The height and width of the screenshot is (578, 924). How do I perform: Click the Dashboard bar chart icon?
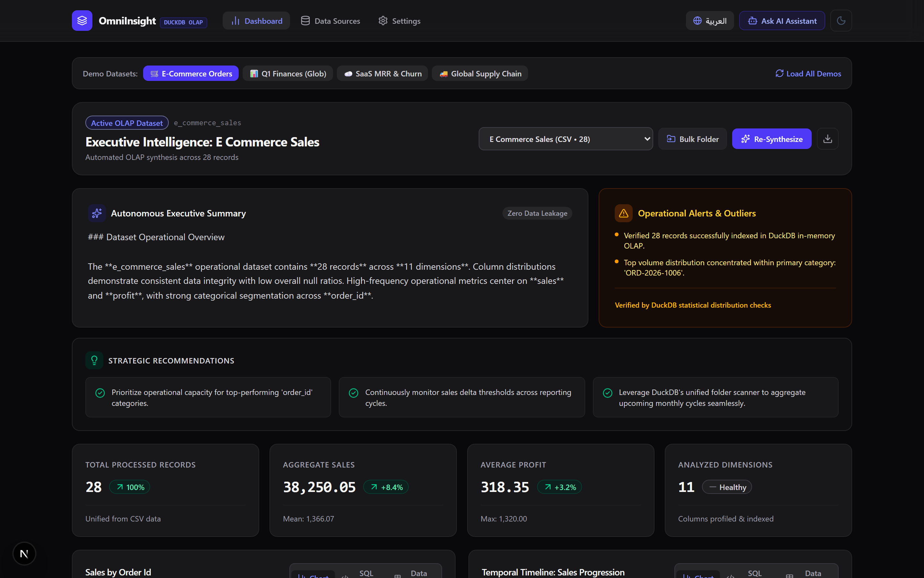pos(235,21)
